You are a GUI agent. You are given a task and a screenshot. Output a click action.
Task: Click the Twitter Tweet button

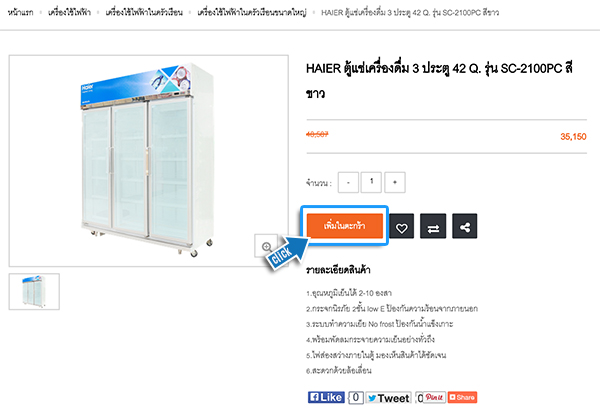pos(388,398)
